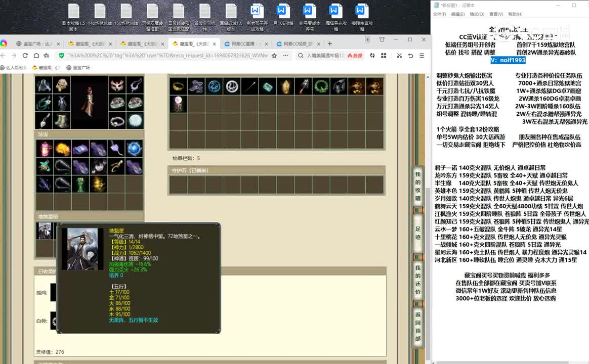Click the browser home button
The width and height of the screenshot is (589, 364).
(x=36, y=56)
